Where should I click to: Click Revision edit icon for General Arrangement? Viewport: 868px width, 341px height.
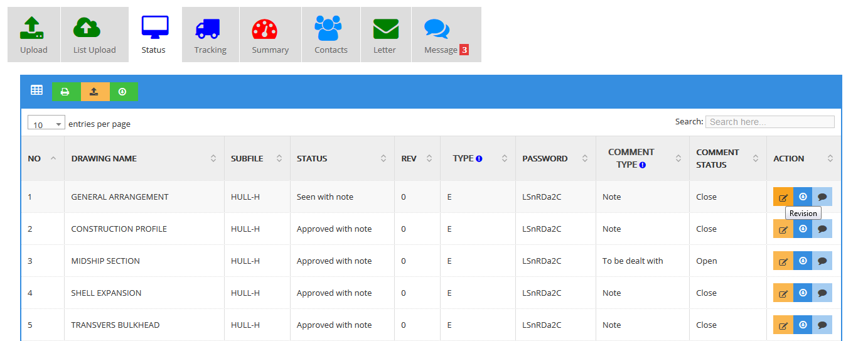tap(783, 197)
